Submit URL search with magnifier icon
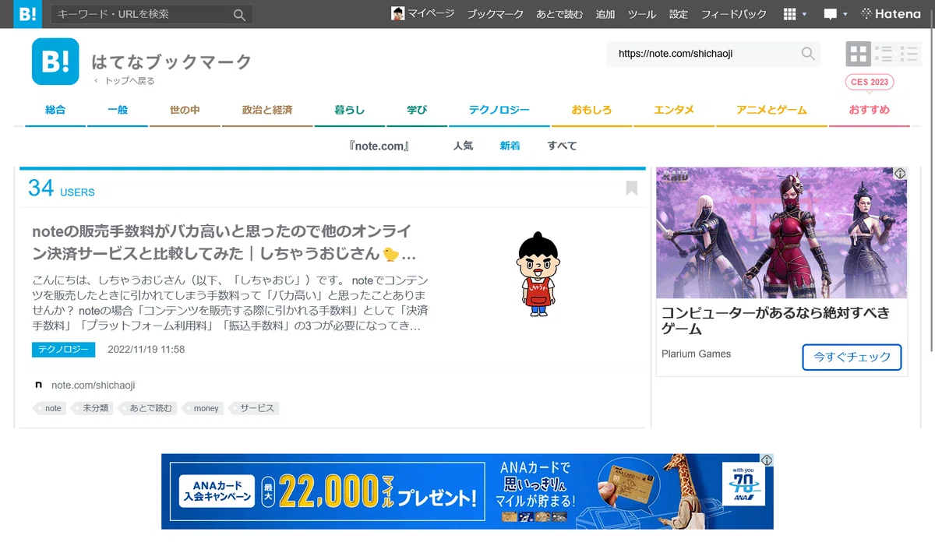 click(808, 54)
